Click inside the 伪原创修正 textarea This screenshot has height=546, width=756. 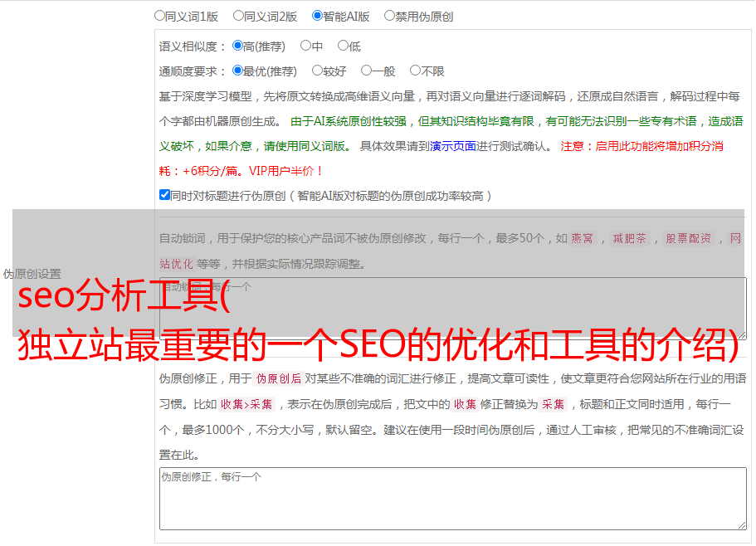click(453, 499)
